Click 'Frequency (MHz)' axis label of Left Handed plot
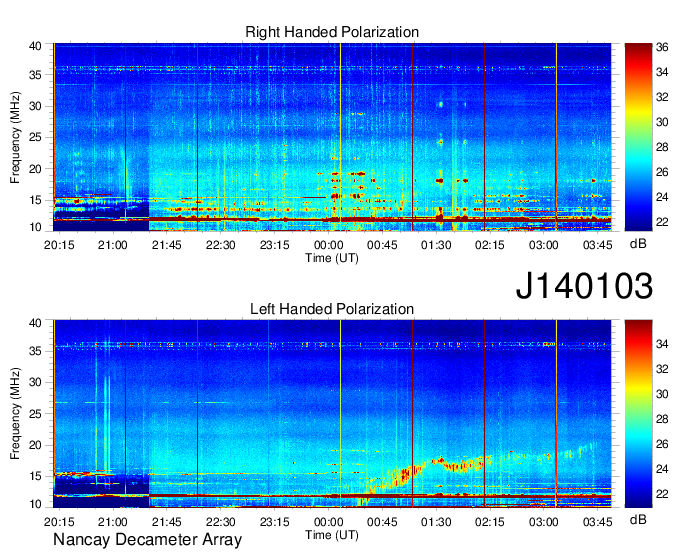This screenshot has height=552, width=680. coord(15,414)
